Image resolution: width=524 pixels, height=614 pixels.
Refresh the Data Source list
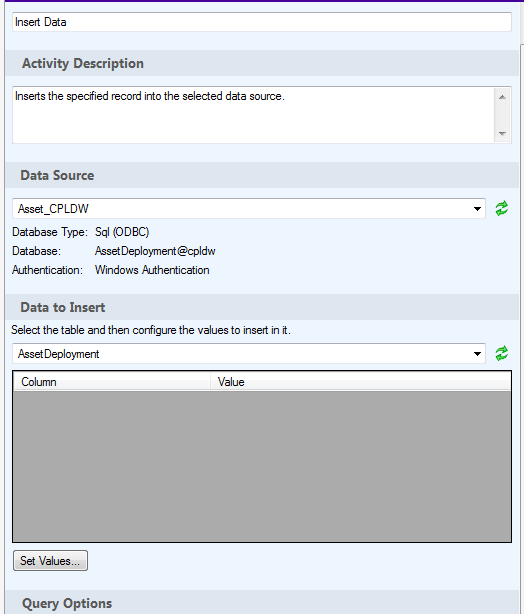[502, 208]
